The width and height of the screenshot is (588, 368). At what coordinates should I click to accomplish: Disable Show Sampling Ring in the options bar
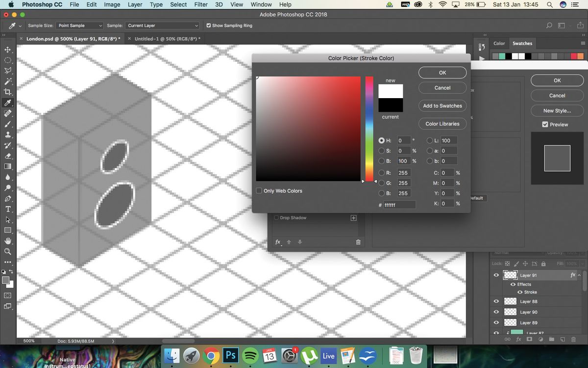209,26
